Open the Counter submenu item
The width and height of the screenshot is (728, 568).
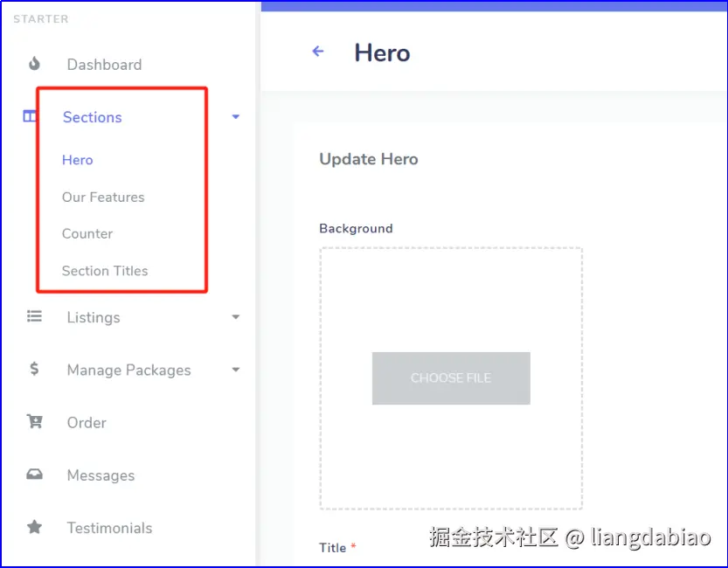(87, 233)
